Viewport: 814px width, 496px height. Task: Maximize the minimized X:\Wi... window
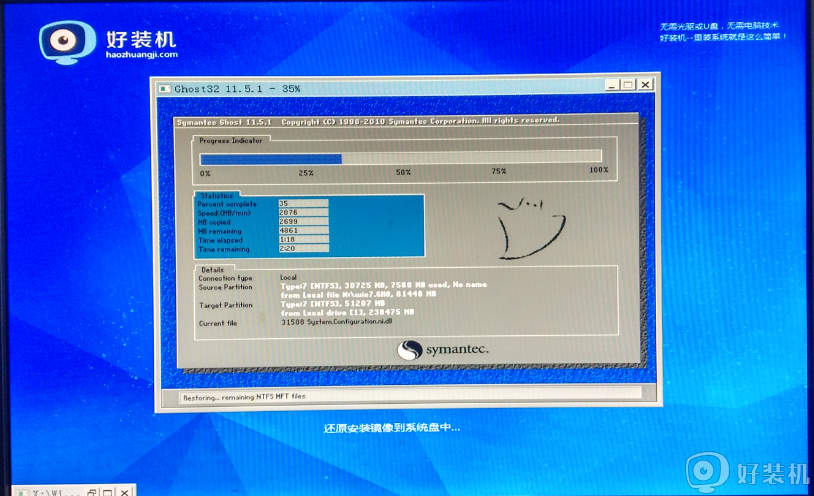coord(108,492)
